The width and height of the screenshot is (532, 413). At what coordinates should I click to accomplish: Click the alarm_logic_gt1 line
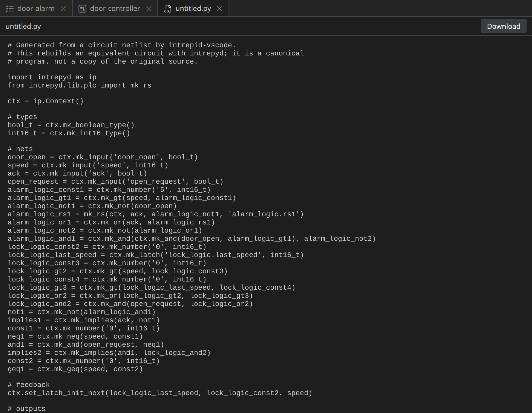coord(122,198)
